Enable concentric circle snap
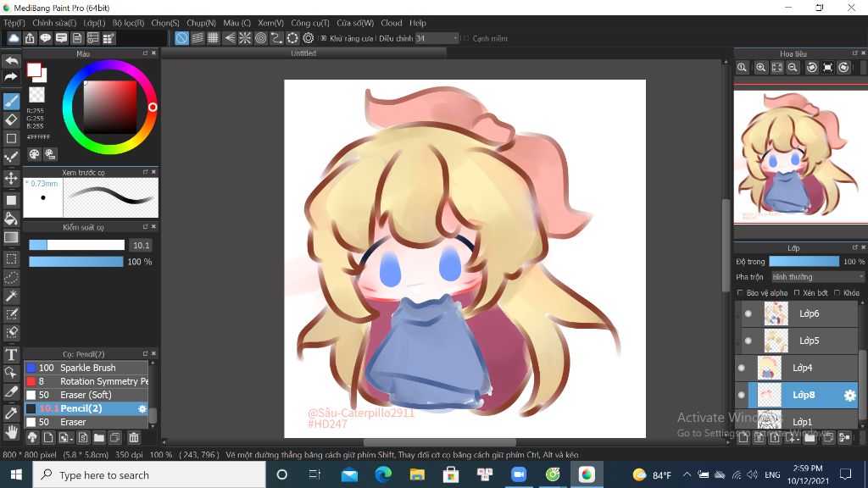The height and width of the screenshot is (488, 868). coord(261,38)
